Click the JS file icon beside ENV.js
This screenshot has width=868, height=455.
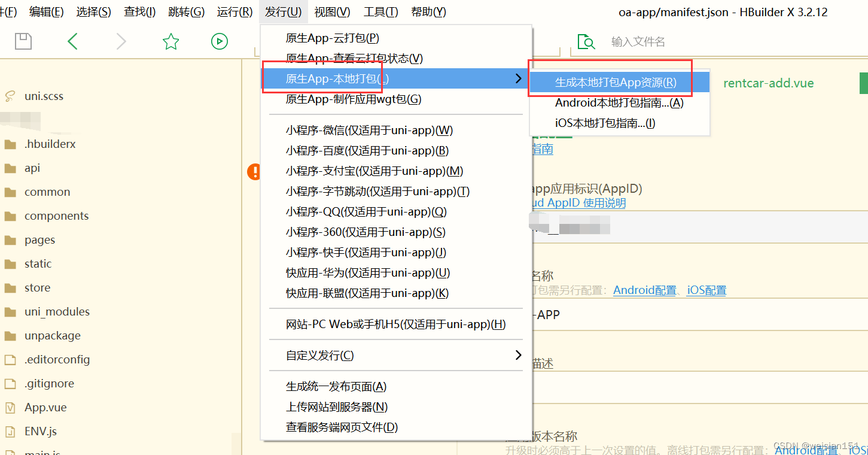(10, 432)
